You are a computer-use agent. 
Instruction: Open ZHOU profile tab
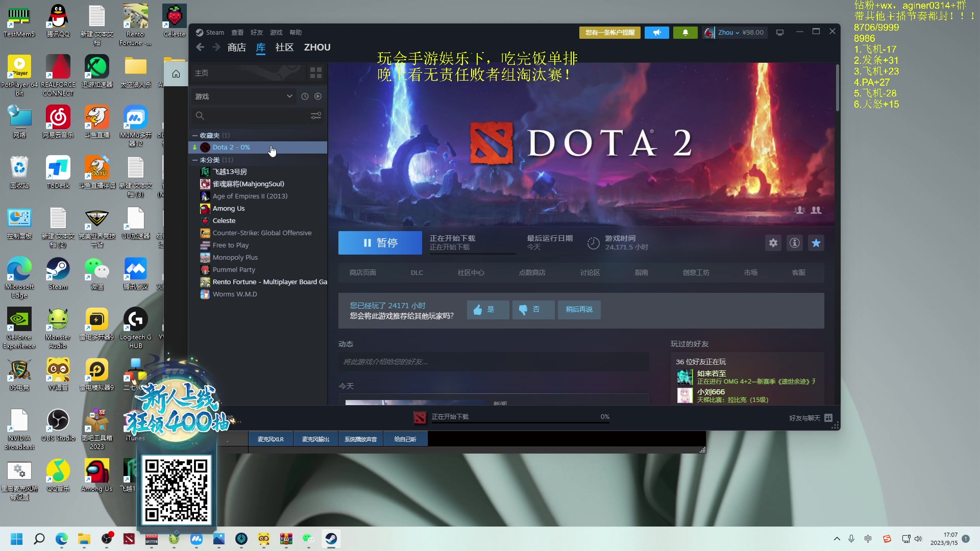[x=317, y=47]
